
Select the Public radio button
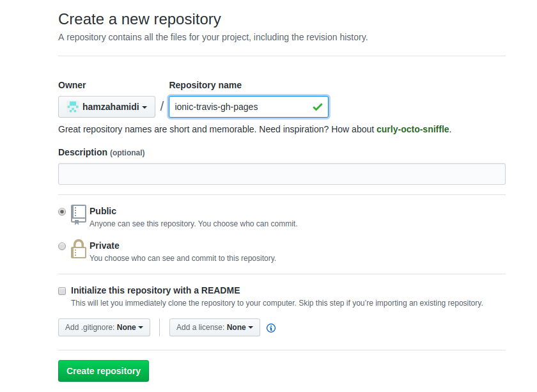tap(62, 212)
